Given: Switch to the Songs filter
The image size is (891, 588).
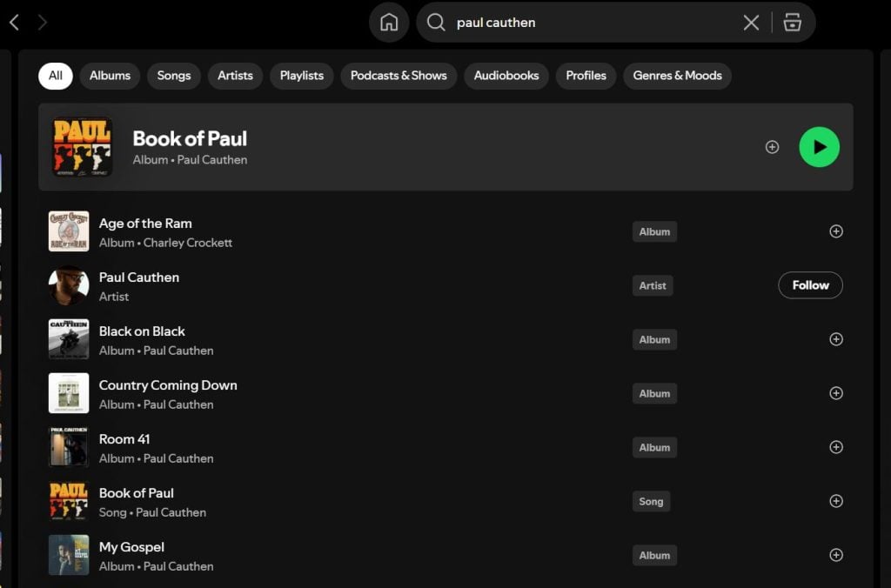Looking at the screenshot, I should click(x=173, y=76).
